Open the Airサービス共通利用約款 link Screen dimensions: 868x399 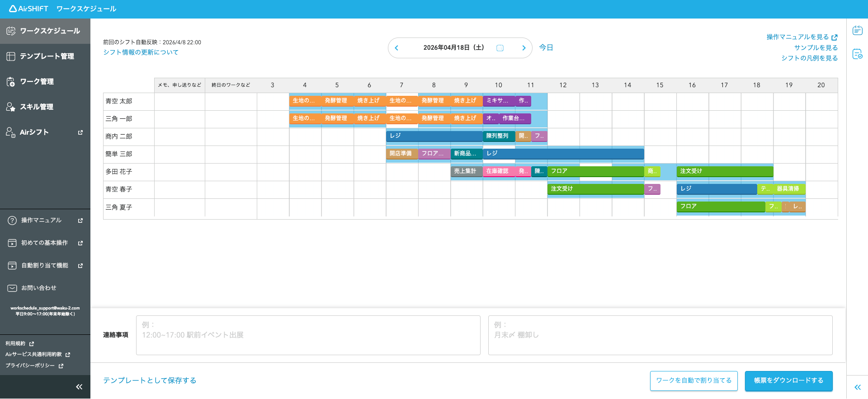click(38, 354)
